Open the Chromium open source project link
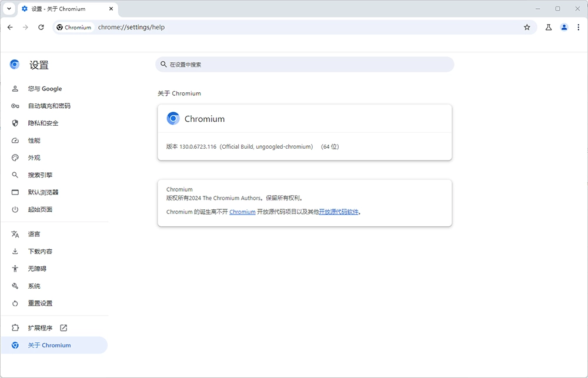The image size is (588, 378). click(242, 212)
